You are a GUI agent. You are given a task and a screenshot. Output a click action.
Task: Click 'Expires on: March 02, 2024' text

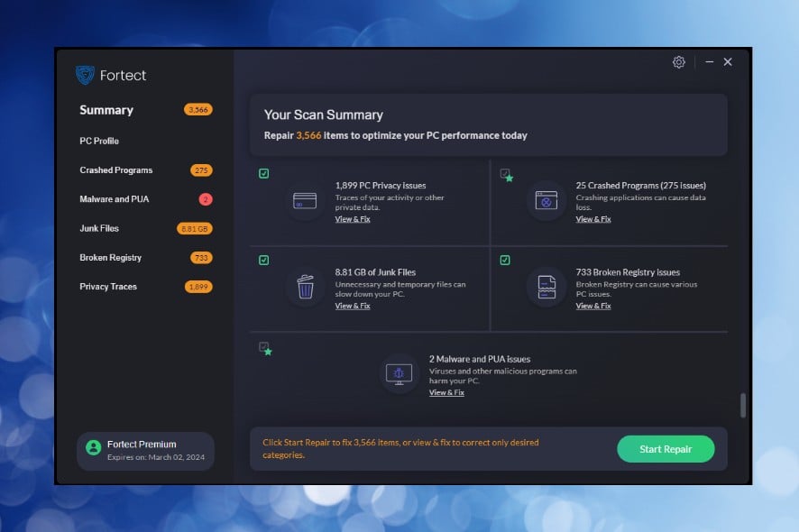tap(156, 457)
